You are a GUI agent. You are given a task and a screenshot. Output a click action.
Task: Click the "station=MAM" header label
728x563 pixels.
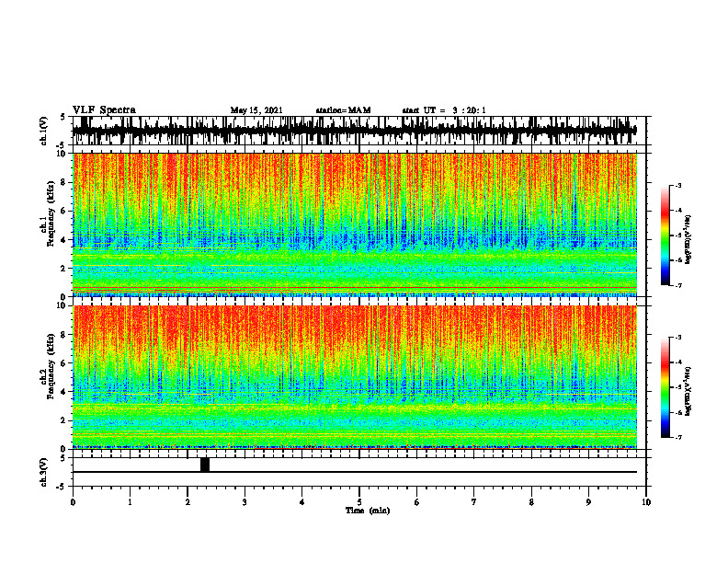343,110
